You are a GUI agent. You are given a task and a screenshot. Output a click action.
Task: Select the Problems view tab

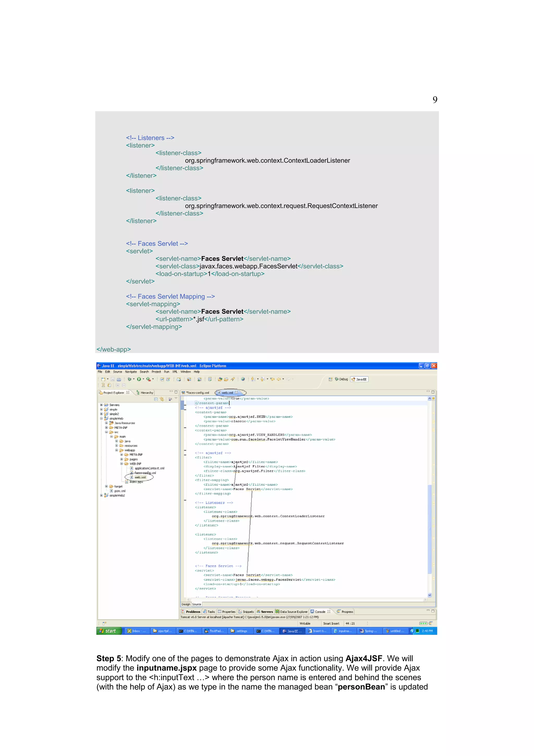(191, 612)
